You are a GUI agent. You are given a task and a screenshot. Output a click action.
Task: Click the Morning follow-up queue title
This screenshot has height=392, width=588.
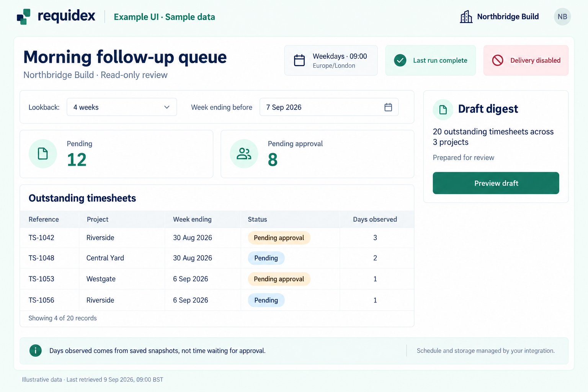point(125,57)
